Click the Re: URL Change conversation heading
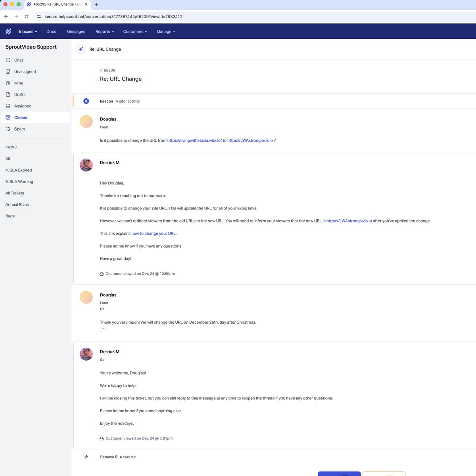 coord(121,79)
